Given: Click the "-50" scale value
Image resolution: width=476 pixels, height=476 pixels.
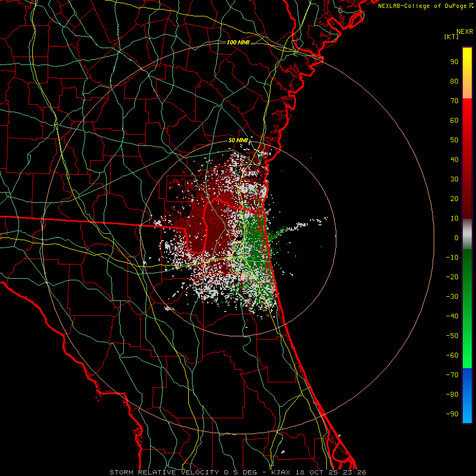Looking at the screenshot, I should click(x=452, y=336).
